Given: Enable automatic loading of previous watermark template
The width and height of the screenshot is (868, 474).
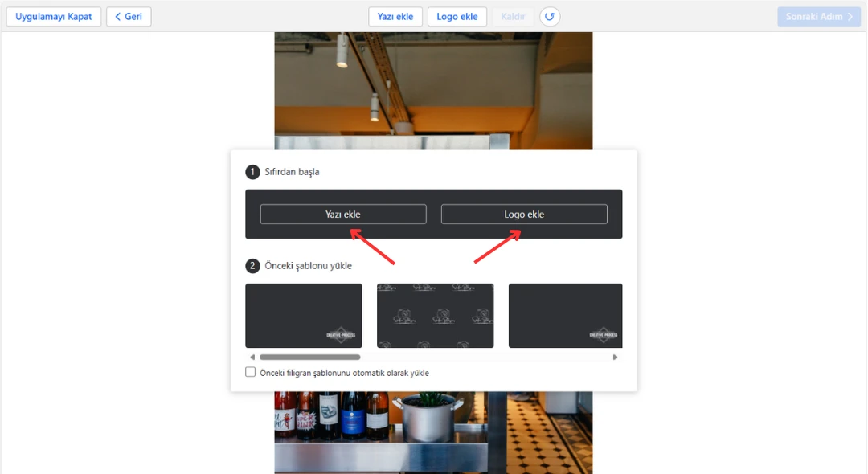Looking at the screenshot, I should pos(251,373).
